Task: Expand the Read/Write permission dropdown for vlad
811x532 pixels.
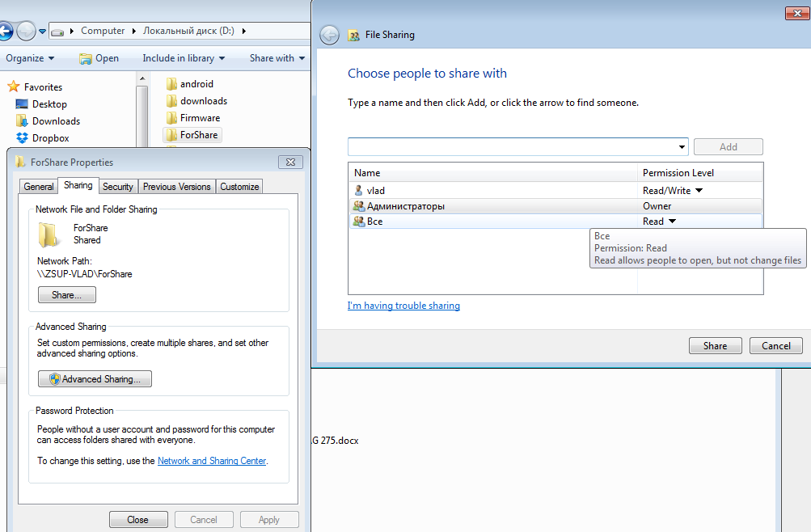Action: tap(699, 191)
